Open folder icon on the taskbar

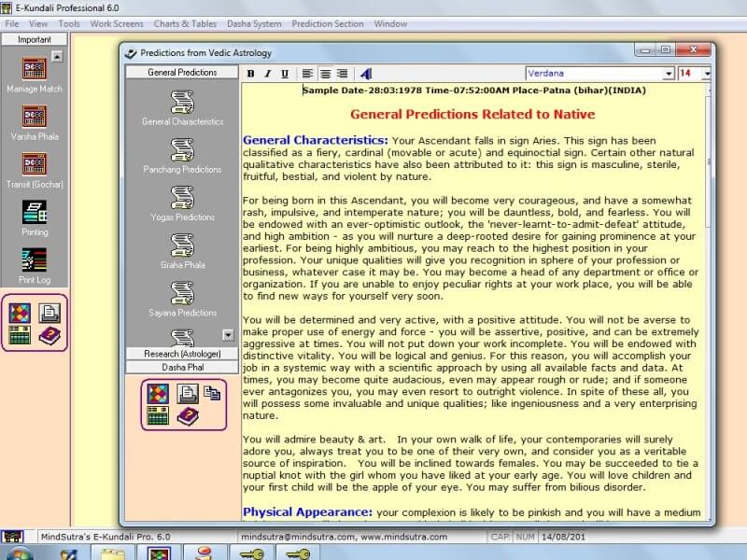click(112, 553)
